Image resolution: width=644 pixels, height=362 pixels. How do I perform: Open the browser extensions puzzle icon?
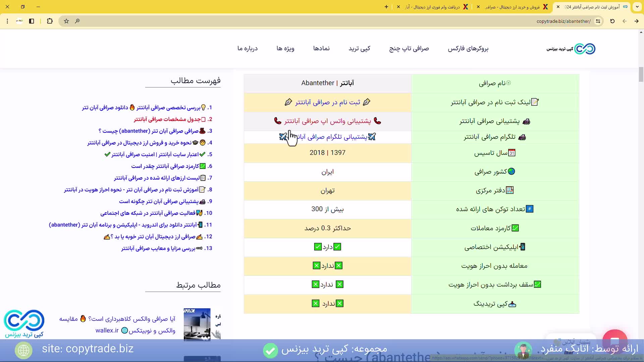50,21
